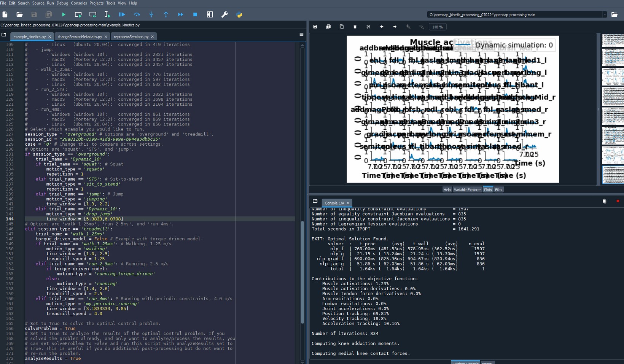Open Debug menu
The image size is (624, 364).
click(x=62, y=3)
